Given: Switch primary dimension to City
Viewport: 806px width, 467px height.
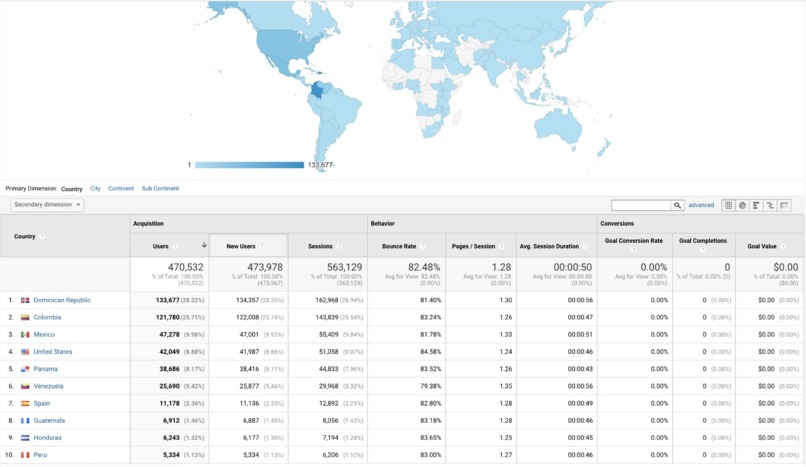Looking at the screenshot, I should coord(95,189).
